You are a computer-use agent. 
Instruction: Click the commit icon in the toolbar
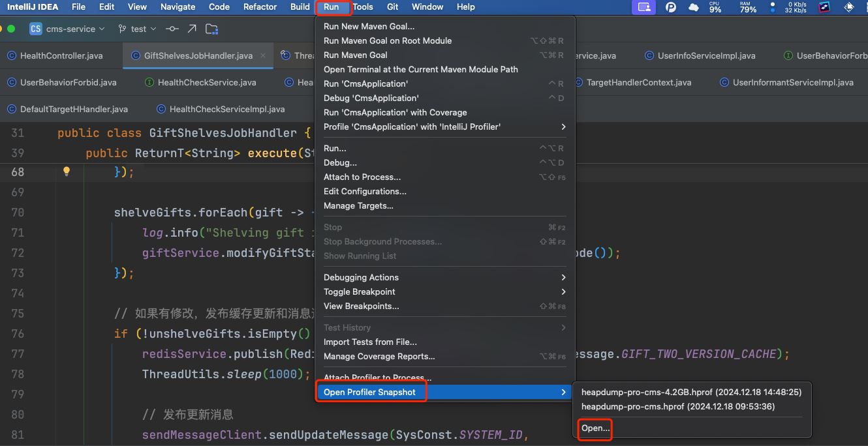coord(172,29)
